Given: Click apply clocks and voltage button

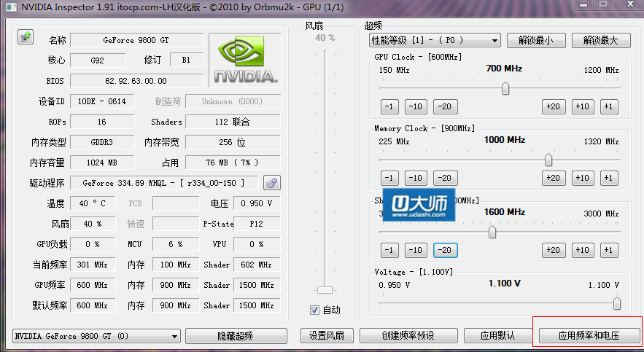Looking at the screenshot, I should pyautogui.click(x=589, y=335).
